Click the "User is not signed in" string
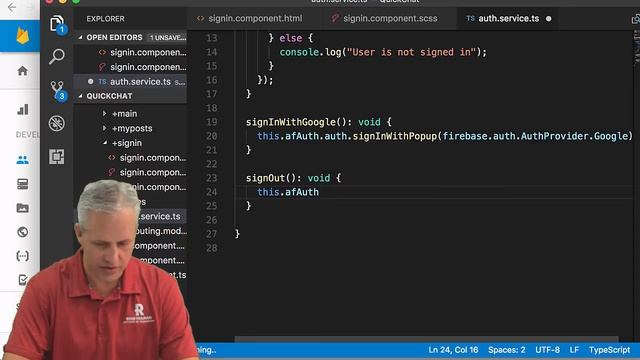The height and width of the screenshot is (360, 640). coord(411,52)
